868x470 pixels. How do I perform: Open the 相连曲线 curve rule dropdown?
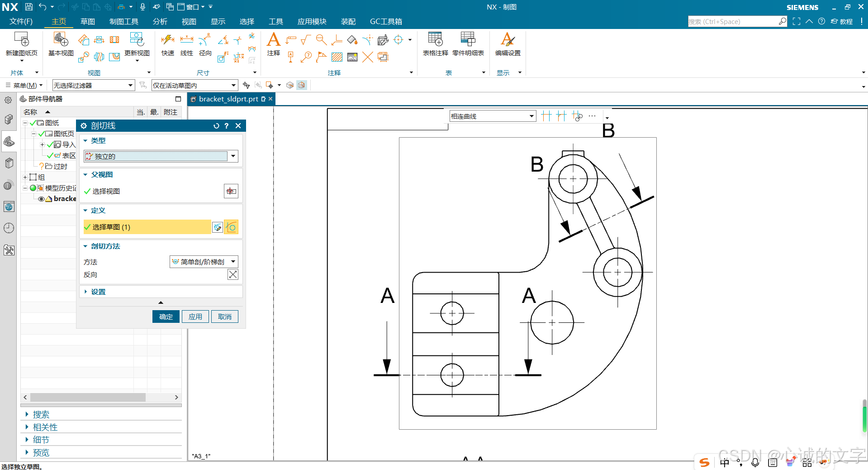pos(493,116)
